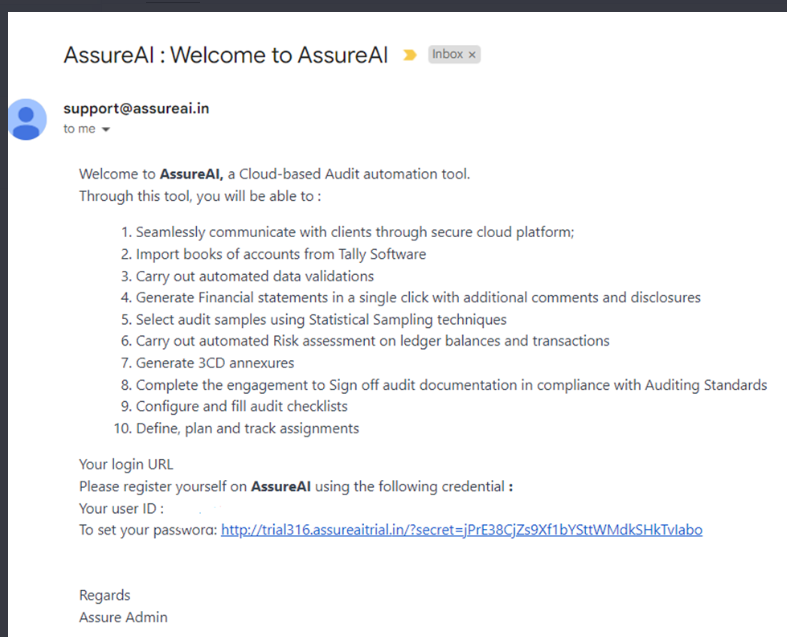Image resolution: width=787 pixels, height=637 pixels.
Task: Click the "Your login URL" line
Action: click(x=126, y=464)
